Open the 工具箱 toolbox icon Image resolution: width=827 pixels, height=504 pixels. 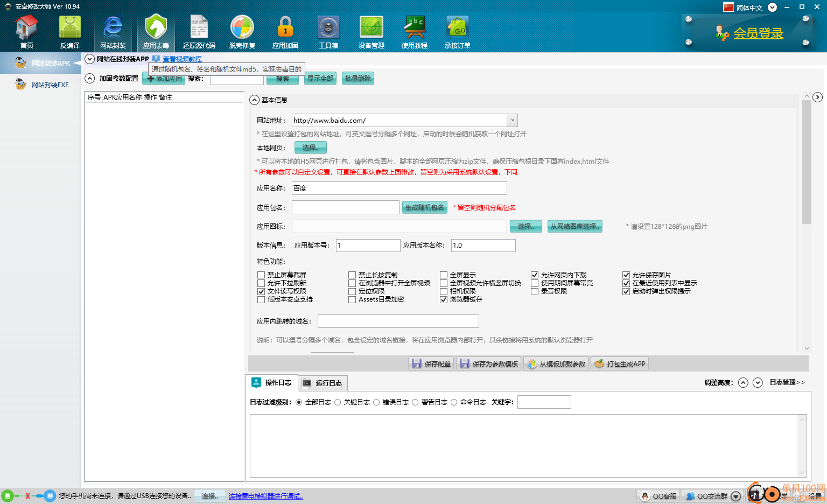click(x=328, y=32)
